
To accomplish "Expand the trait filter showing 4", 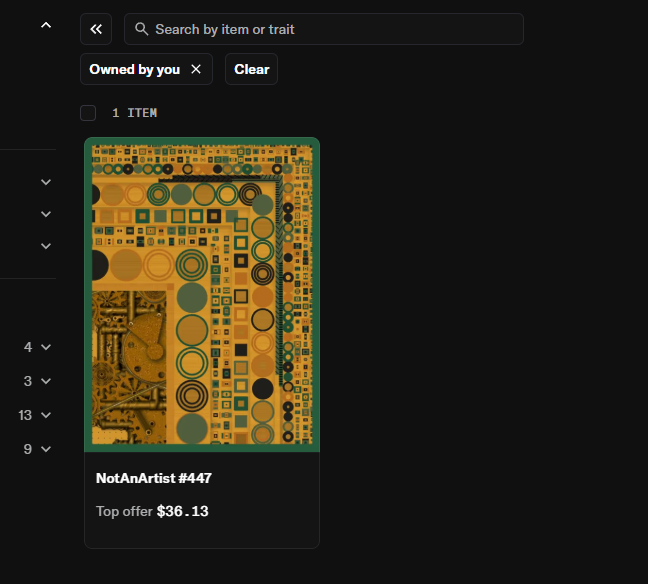I will click(46, 347).
